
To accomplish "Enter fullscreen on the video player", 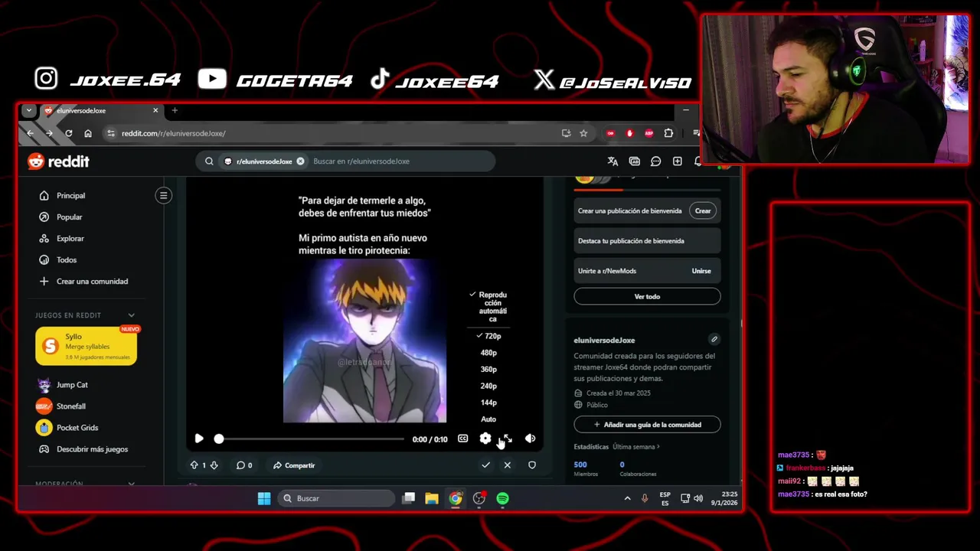I will (508, 439).
